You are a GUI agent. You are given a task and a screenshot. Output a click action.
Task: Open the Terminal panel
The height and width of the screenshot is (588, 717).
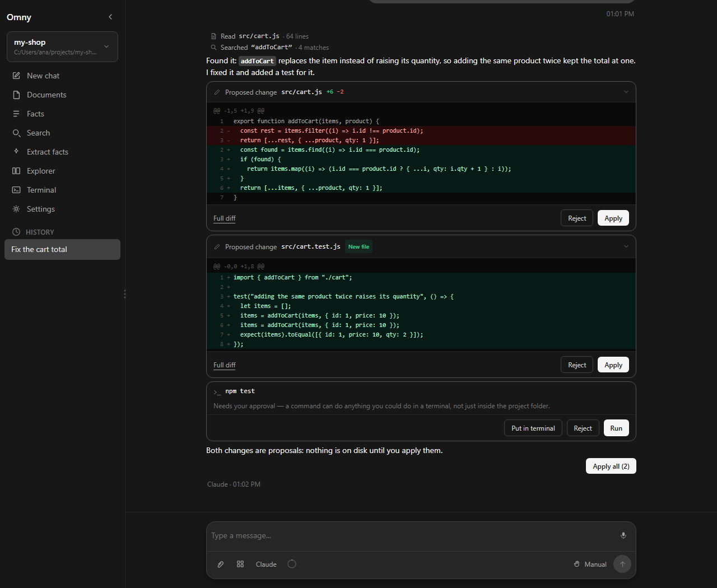(62, 190)
